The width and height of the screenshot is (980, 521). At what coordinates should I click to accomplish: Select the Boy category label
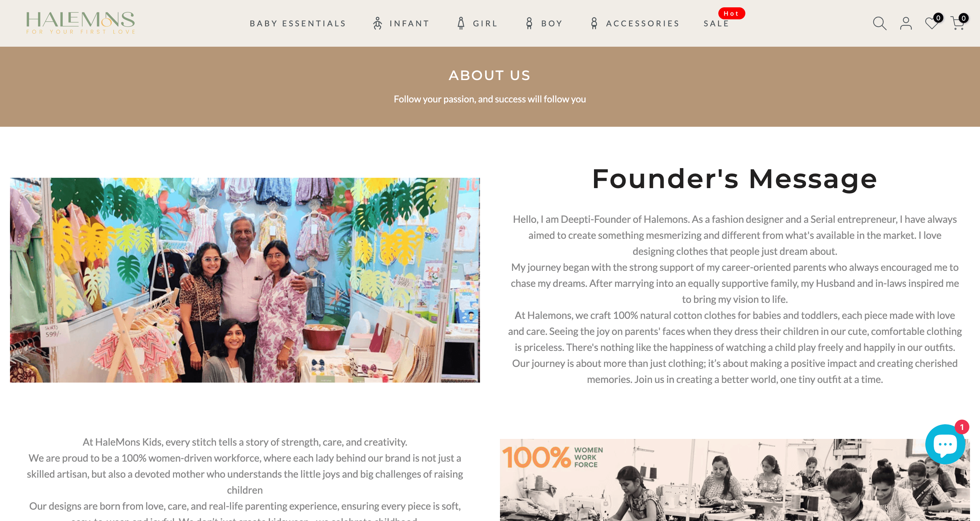click(552, 24)
